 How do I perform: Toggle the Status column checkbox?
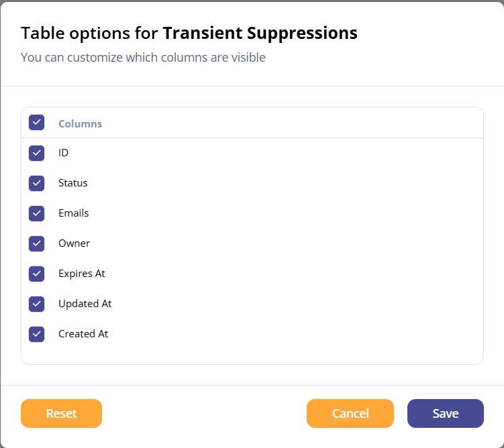pos(36,183)
